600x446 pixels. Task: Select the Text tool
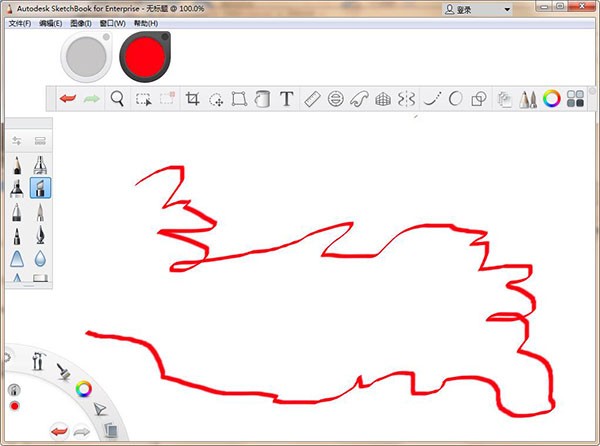click(287, 99)
